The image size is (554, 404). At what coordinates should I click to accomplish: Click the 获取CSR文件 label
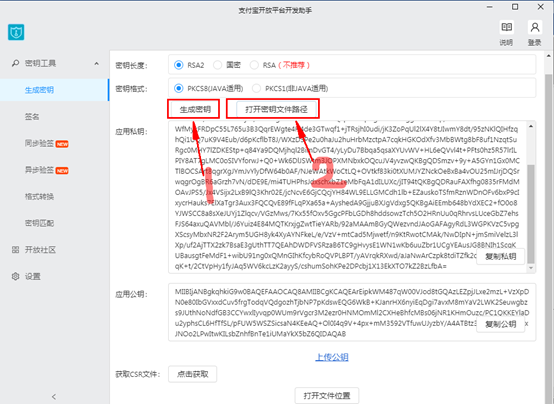(138, 374)
